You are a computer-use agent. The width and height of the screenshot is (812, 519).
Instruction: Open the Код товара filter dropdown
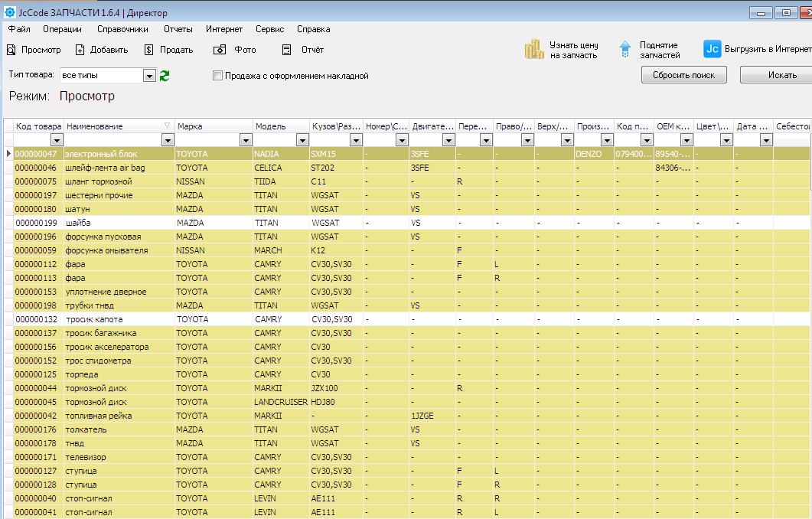coord(57,140)
